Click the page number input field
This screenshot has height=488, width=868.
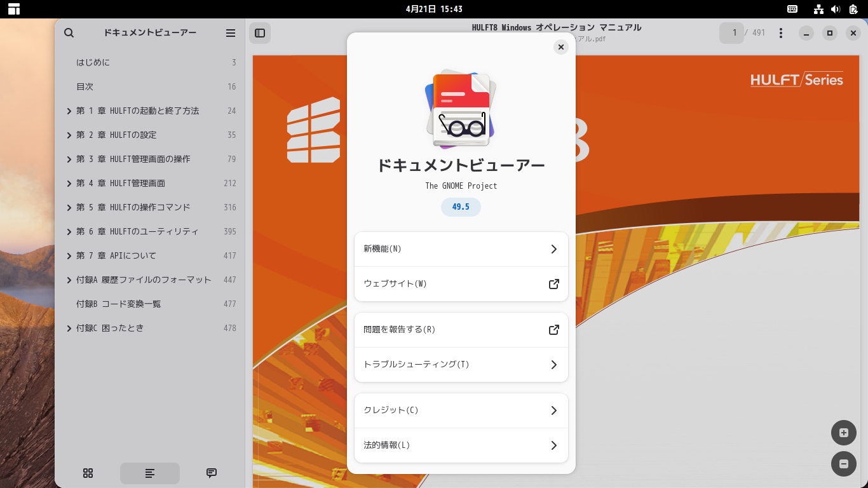[731, 33]
